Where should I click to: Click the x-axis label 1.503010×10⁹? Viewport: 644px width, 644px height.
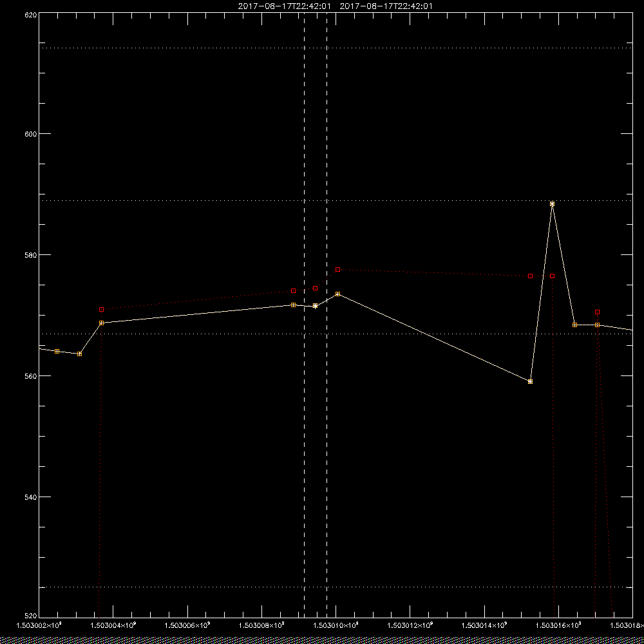click(x=336, y=625)
